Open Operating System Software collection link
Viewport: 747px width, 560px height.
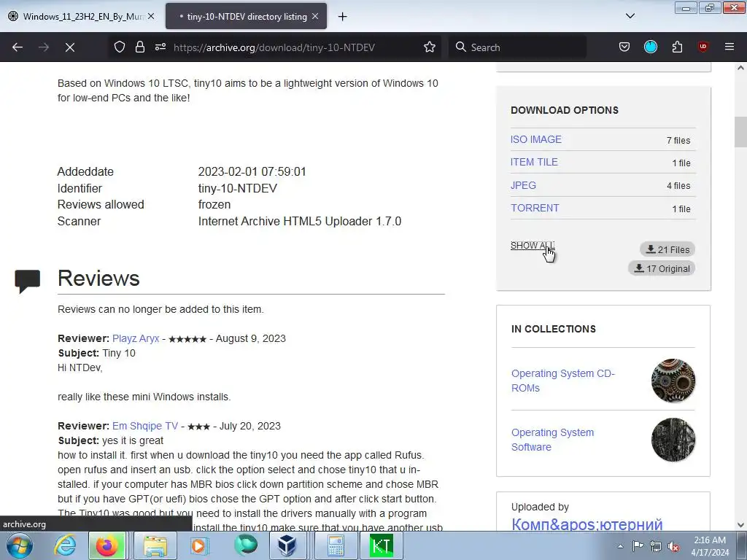pos(552,440)
